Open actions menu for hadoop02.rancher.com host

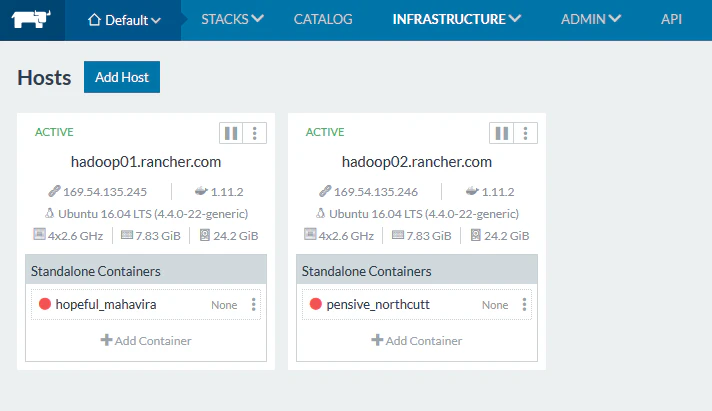pyautogui.click(x=525, y=133)
